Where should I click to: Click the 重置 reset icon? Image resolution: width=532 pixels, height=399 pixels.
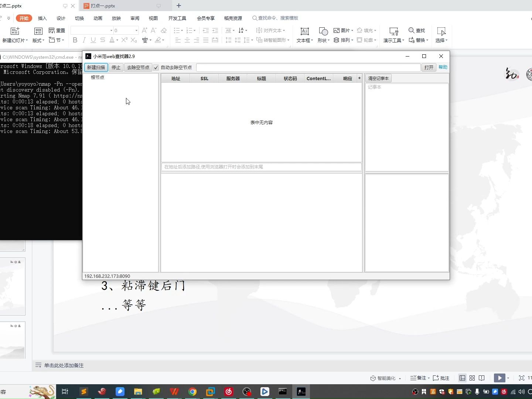pos(57,30)
